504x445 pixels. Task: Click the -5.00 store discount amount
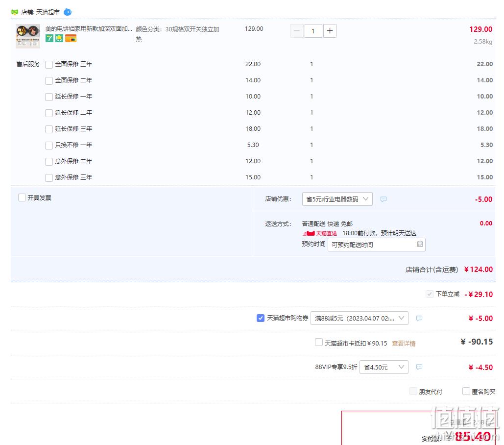(x=483, y=199)
